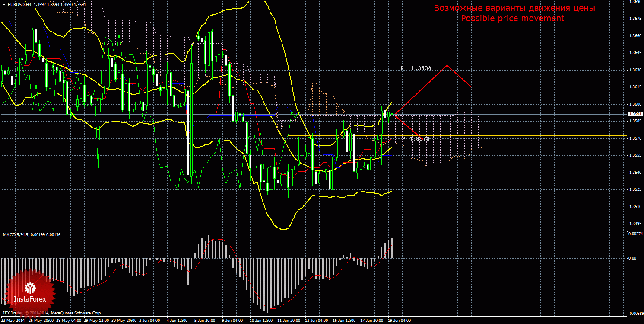Click the 1.3495 price scale label
The width and height of the screenshot is (644, 324).
[x=635, y=224]
